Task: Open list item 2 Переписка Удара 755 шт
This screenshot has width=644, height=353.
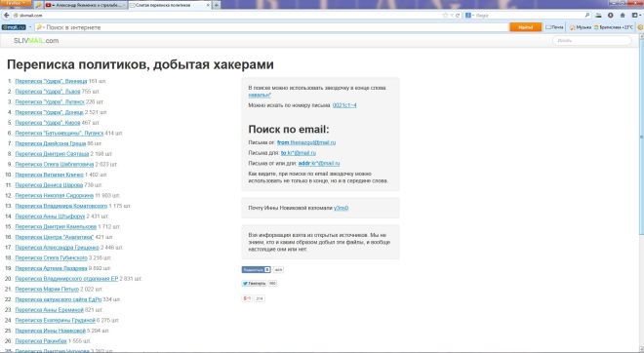Action: 48,92
